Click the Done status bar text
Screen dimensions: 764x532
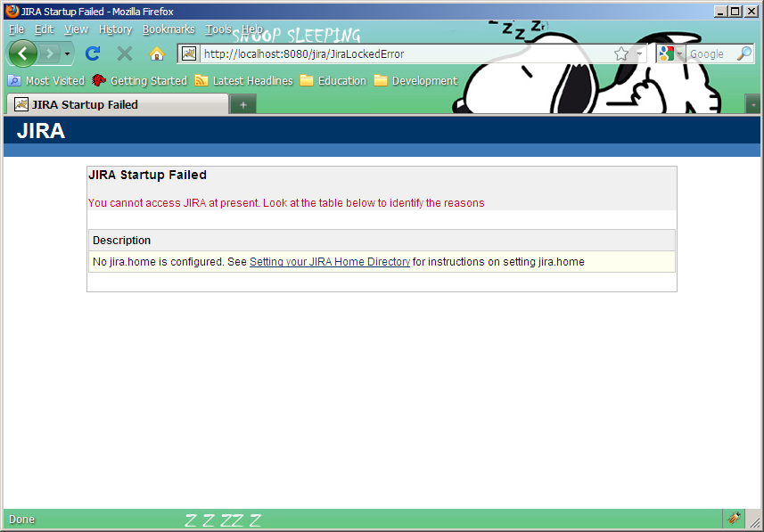22,520
